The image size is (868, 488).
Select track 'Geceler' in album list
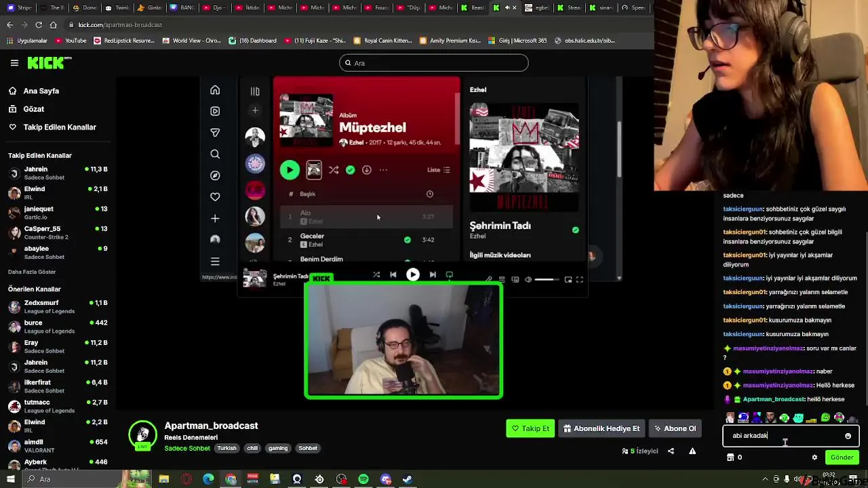(x=366, y=239)
